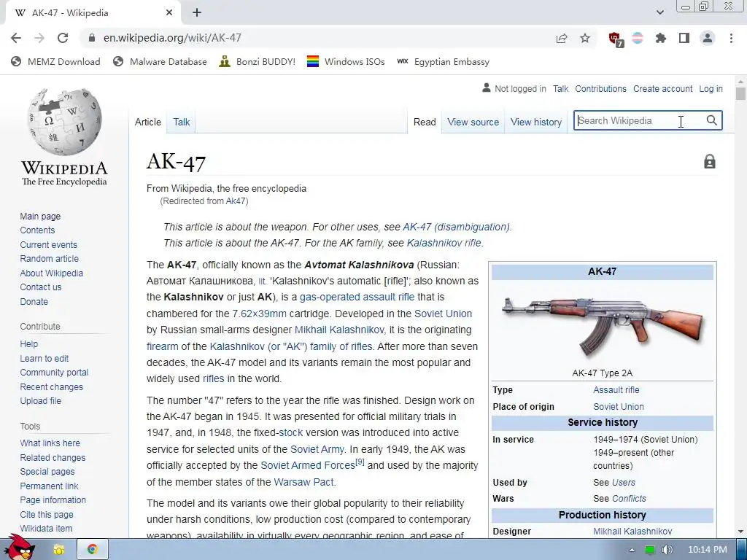Click the padlock page protection icon
The width and height of the screenshot is (747, 560).
pos(709,161)
